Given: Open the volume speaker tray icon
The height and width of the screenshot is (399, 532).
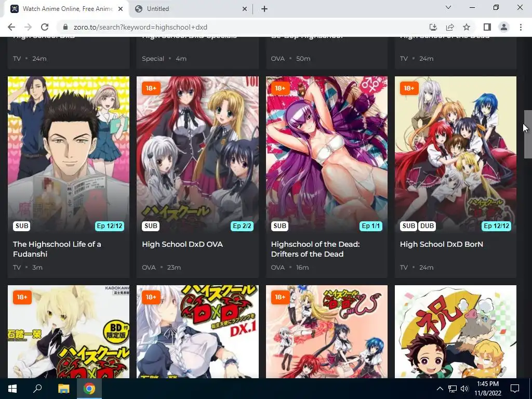Looking at the screenshot, I should pos(464,389).
